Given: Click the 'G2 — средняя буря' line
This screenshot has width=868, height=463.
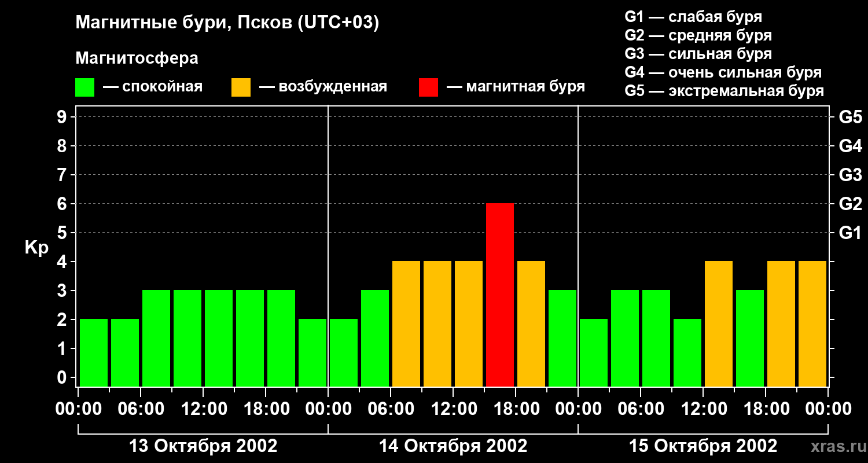Looking at the screenshot, I should [x=698, y=35].
